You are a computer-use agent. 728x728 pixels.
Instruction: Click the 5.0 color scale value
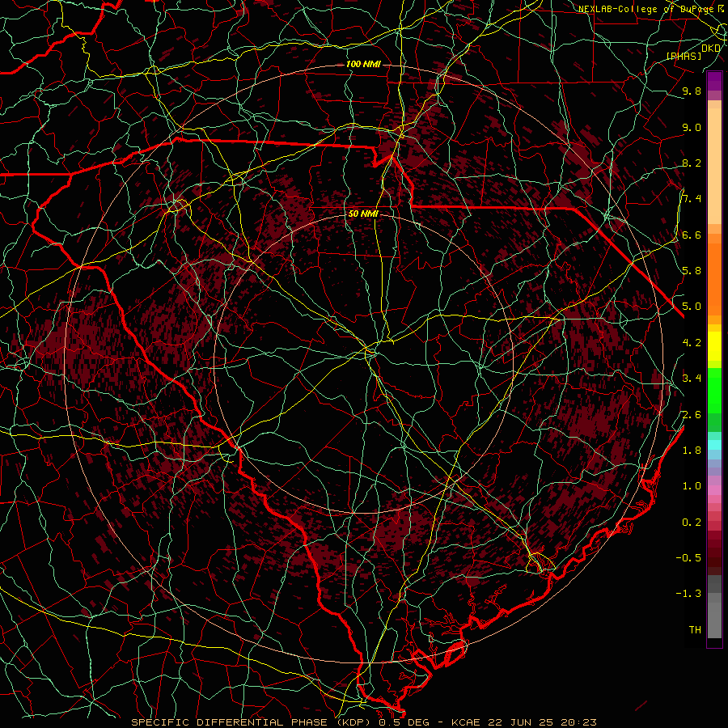coord(692,307)
